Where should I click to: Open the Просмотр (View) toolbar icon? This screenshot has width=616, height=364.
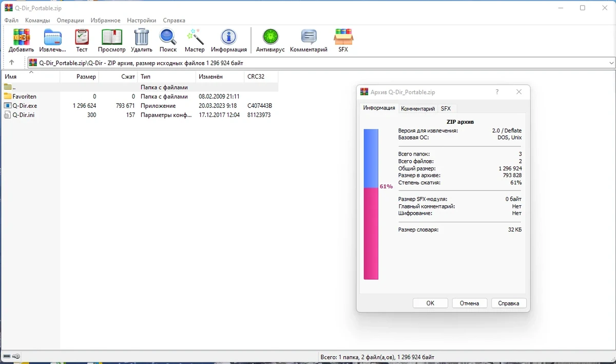[x=111, y=41]
